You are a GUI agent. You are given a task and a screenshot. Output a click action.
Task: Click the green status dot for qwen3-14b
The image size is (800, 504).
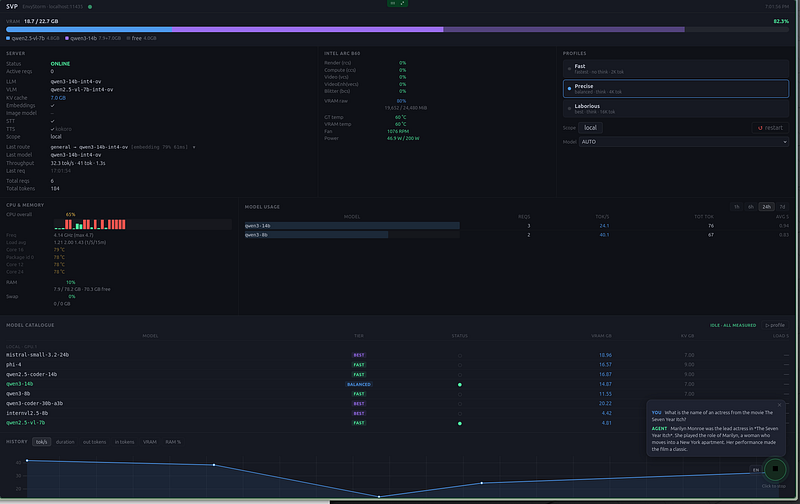point(460,385)
